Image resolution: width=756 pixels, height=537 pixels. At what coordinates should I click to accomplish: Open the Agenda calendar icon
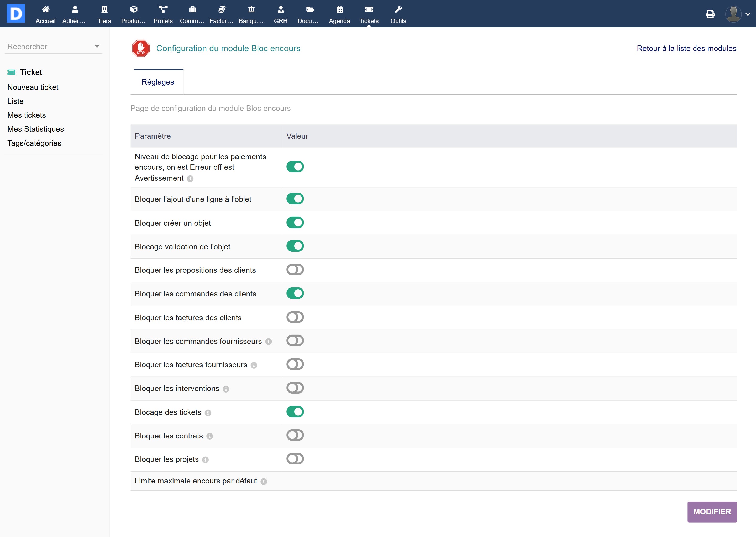[x=339, y=9]
